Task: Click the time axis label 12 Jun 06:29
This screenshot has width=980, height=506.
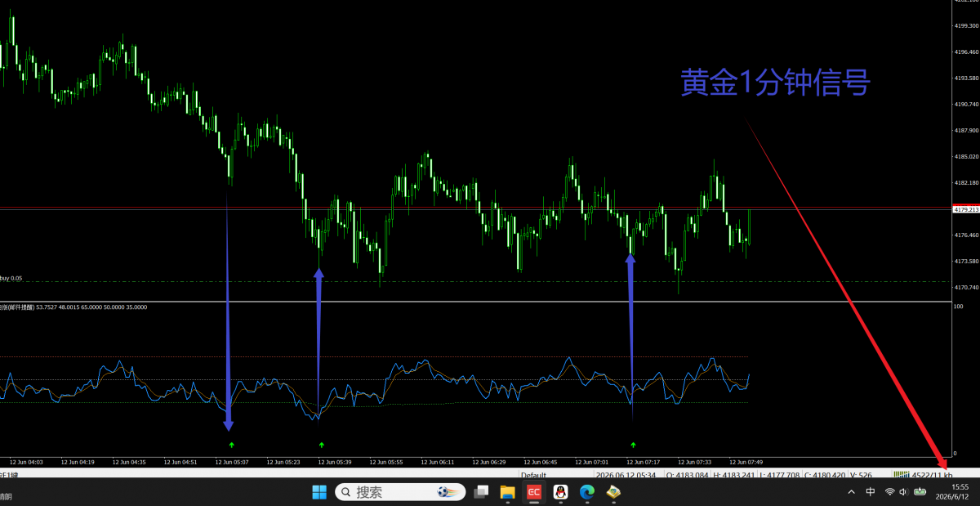Action: tap(488, 462)
